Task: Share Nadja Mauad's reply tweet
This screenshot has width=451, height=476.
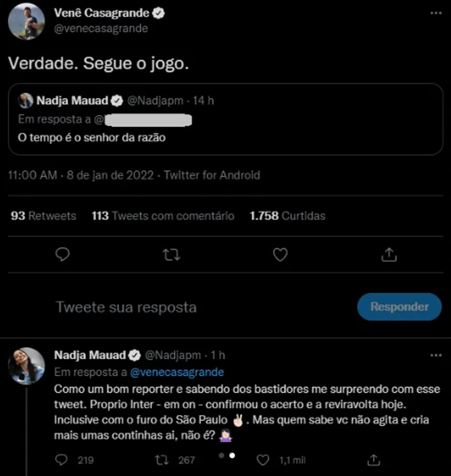Action: tap(374, 459)
